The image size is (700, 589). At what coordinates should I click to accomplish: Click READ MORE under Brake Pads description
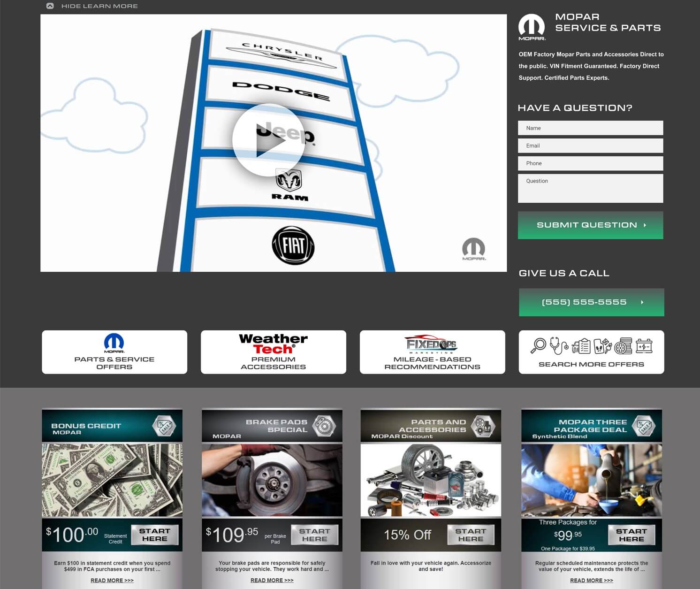272,581
